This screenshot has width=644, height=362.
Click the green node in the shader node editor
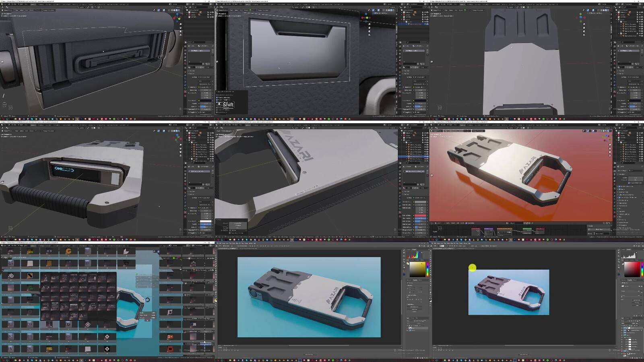(527, 231)
